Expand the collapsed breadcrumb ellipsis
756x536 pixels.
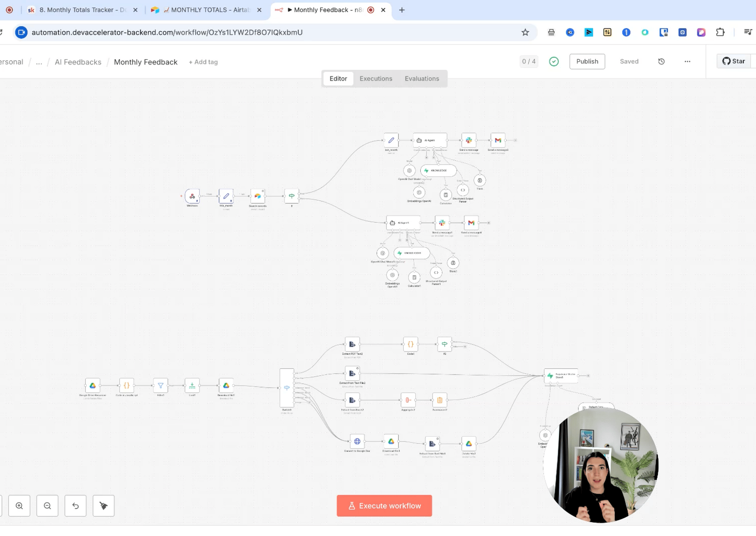pyautogui.click(x=39, y=62)
